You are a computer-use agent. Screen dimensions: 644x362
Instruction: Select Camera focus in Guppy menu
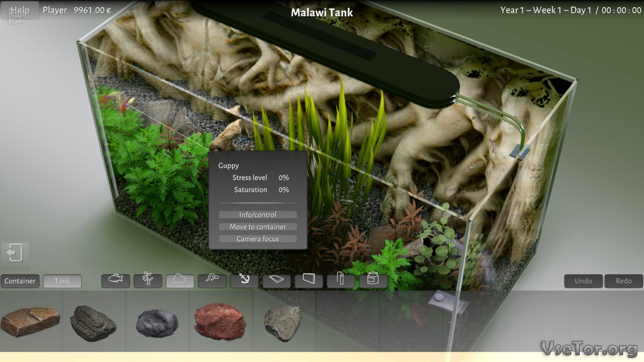point(258,239)
